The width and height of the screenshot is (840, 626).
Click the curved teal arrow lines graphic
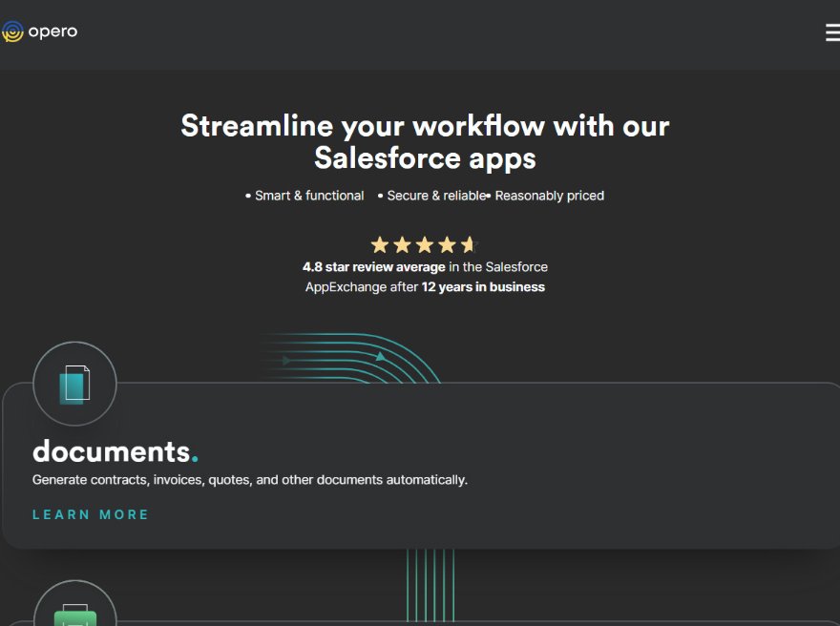(x=351, y=358)
